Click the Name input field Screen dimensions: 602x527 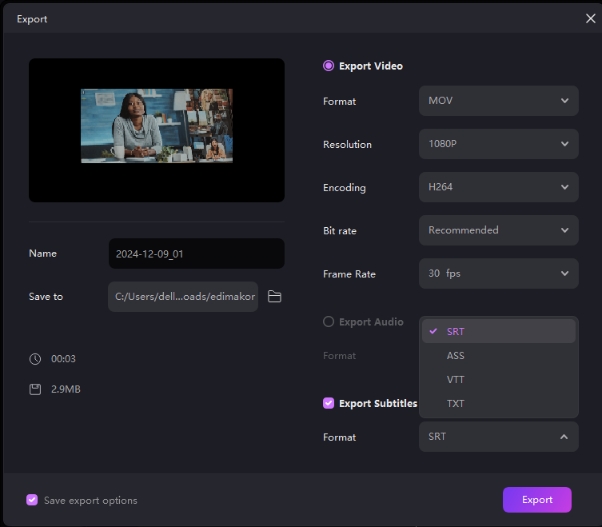pyautogui.click(x=196, y=254)
